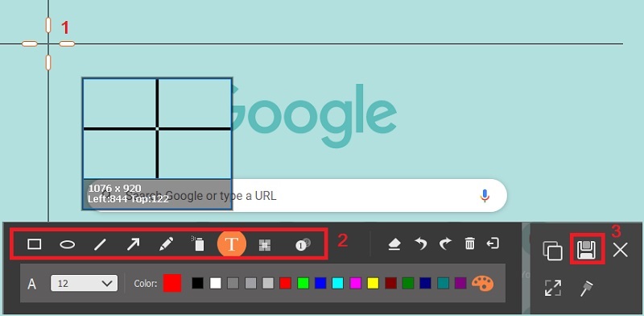Choose the red swatch in the palette row
The width and height of the screenshot is (644, 316).
coord(285,283)
